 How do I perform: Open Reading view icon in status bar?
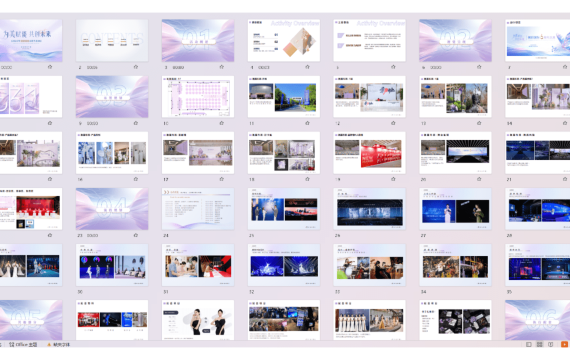coord(550,344)
